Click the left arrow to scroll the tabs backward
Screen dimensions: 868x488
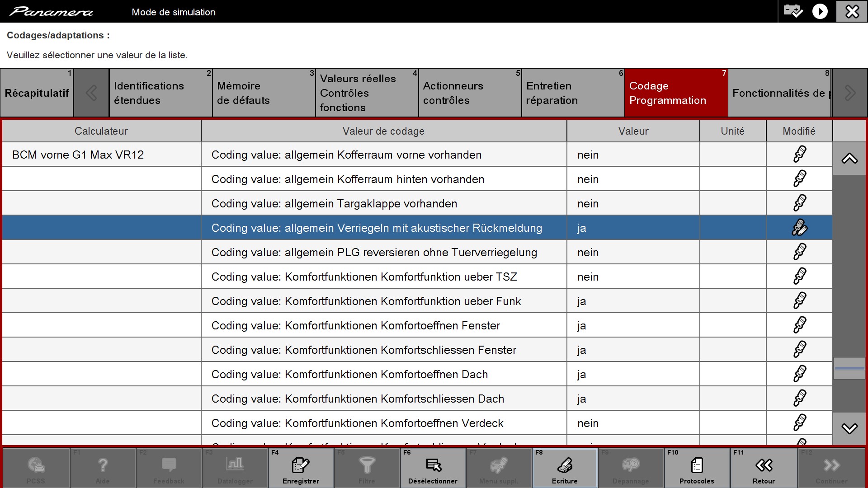(x=91, y=93)
